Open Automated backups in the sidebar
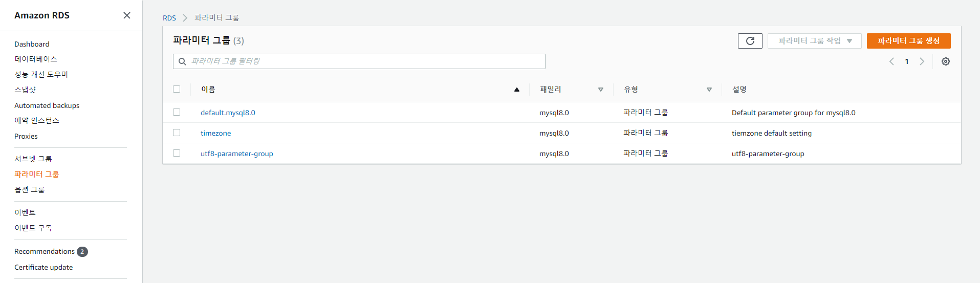Screen dimensions: 980x283 (x=47, y=105)
